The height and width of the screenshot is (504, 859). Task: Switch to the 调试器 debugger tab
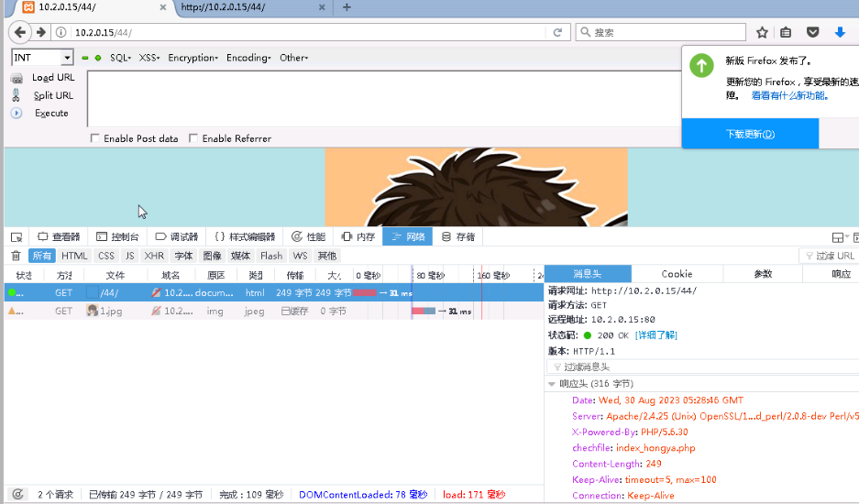click(x=176, y=236)
